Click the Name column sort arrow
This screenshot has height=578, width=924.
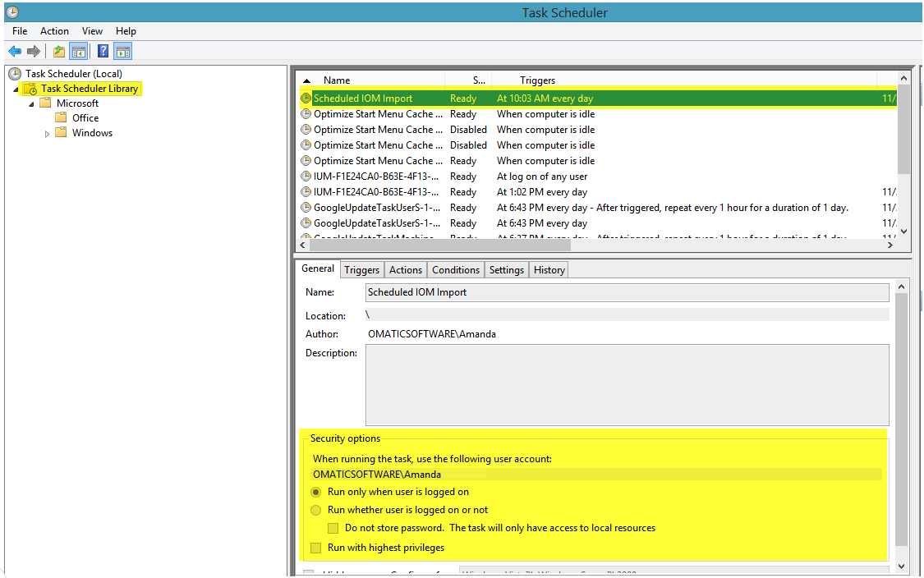click(x=307, y=80)
